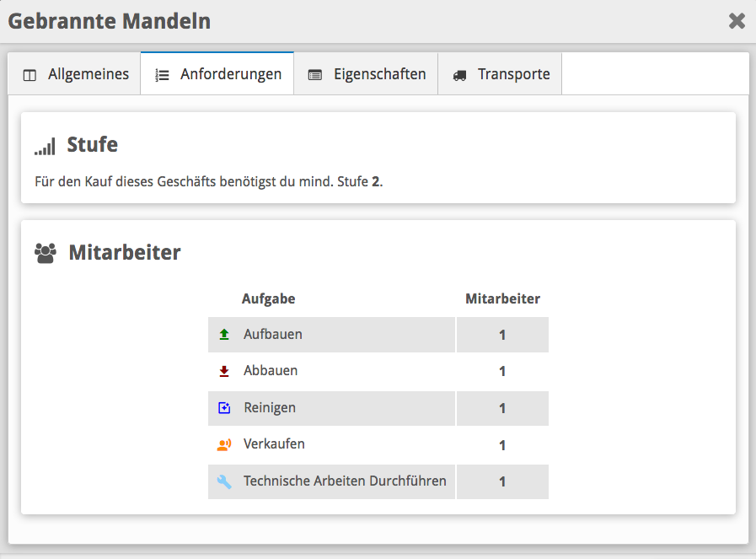This screenshot has height=559, width=756.
Task: Click the orange Verkaufen person icon
Action: tap(224, 444)
